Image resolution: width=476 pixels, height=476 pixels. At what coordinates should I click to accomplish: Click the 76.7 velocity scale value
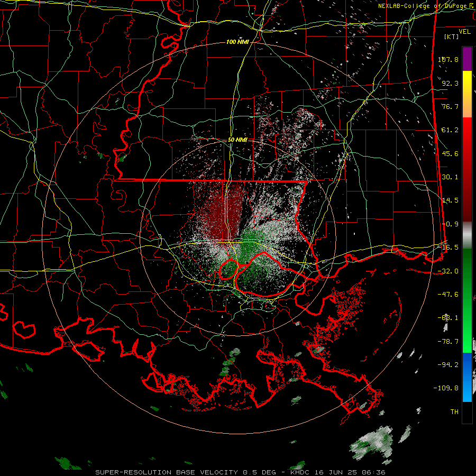tap(450, 106)
